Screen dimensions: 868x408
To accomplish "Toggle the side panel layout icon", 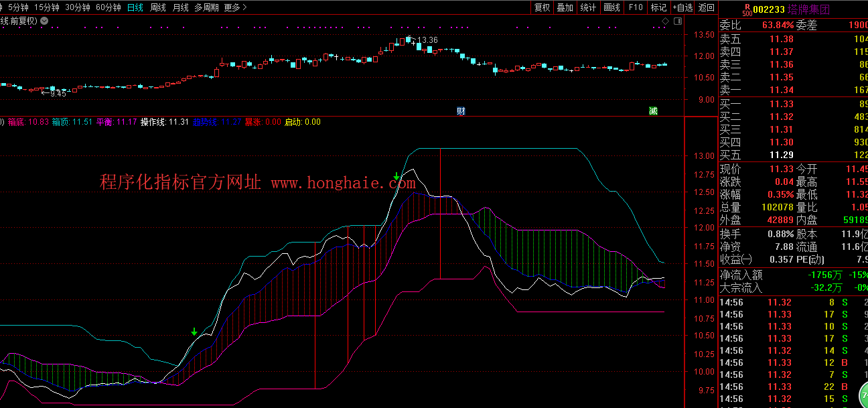I will click(x=677, y=21).
